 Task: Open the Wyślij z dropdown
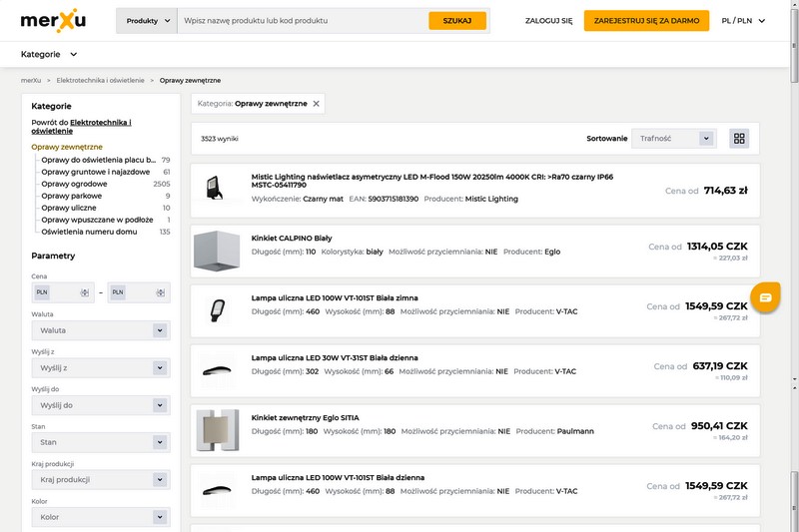[x=101, y=367]
